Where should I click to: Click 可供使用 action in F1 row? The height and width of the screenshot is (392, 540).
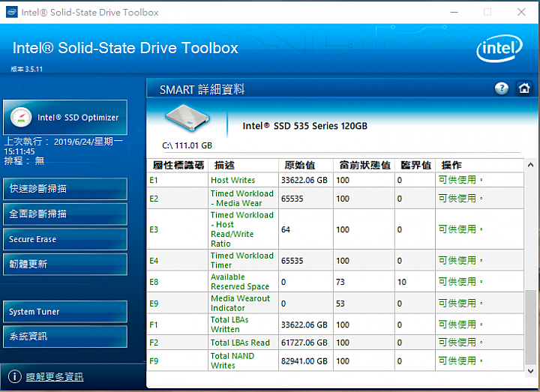point(460,325)
